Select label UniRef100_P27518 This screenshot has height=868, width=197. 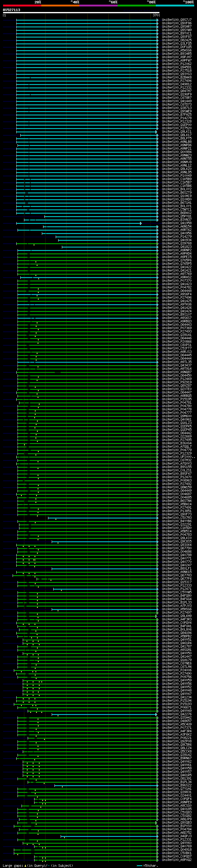point(177,71)
